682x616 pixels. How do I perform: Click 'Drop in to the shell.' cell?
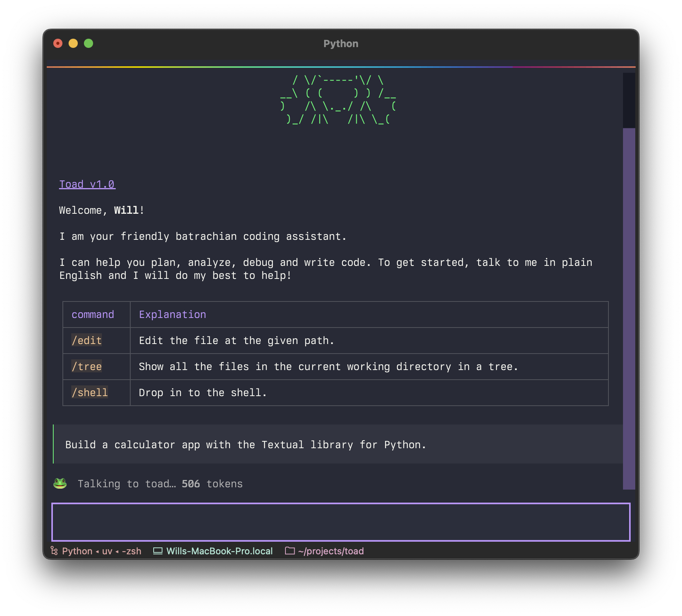[x=203, y=393]
